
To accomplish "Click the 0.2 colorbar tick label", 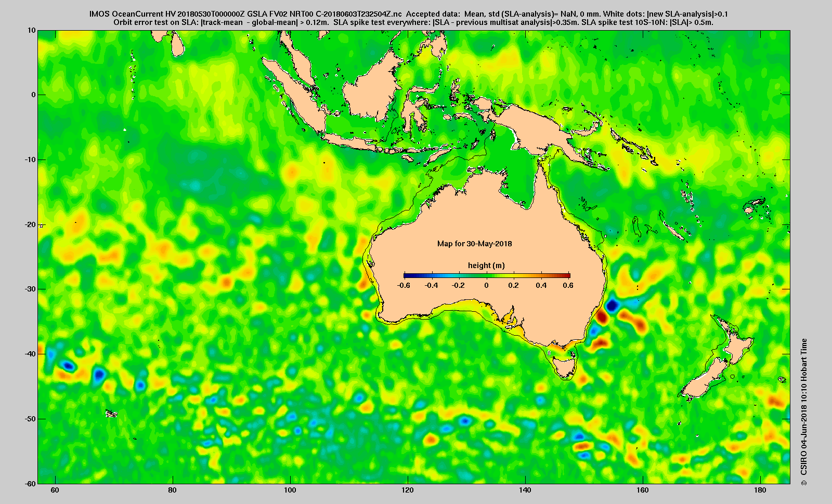I will [514, 285].
